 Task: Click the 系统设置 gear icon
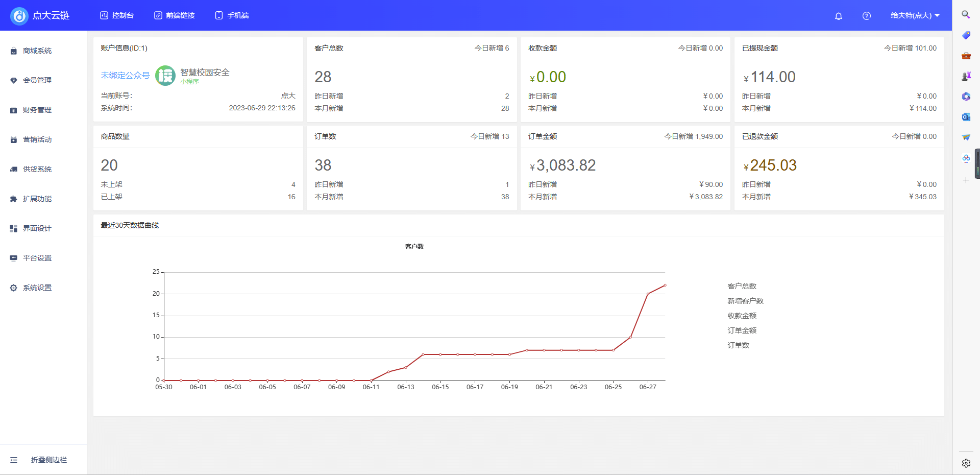tap(14, 288)
